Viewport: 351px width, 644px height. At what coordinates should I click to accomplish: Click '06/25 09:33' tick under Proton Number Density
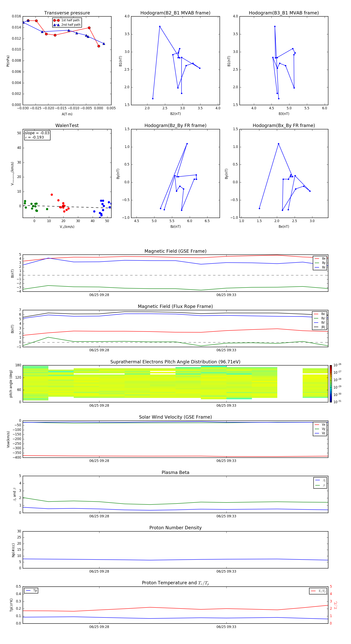pos(226,571)
